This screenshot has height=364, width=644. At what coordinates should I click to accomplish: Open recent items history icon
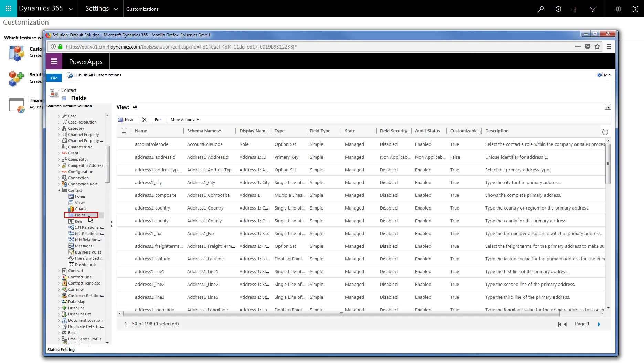tap(558, 9)
